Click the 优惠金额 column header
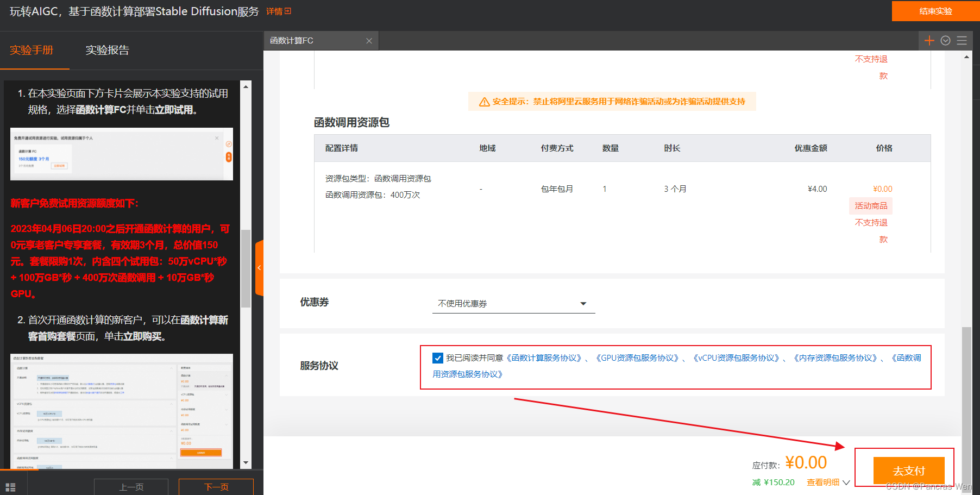 [x=811, y=148]
